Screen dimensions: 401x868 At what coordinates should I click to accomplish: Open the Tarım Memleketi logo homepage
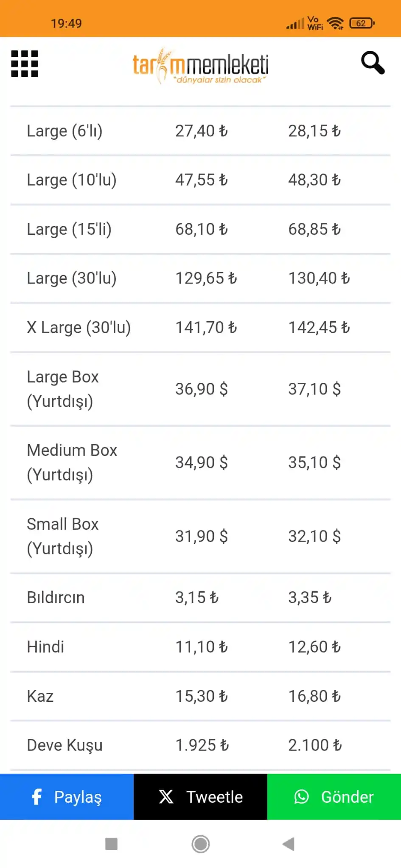(x=200, y=67)
